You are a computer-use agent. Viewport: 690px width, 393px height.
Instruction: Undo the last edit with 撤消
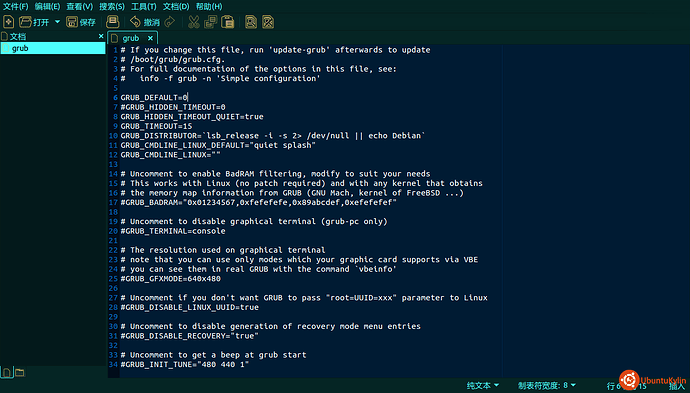coord(145,22)
